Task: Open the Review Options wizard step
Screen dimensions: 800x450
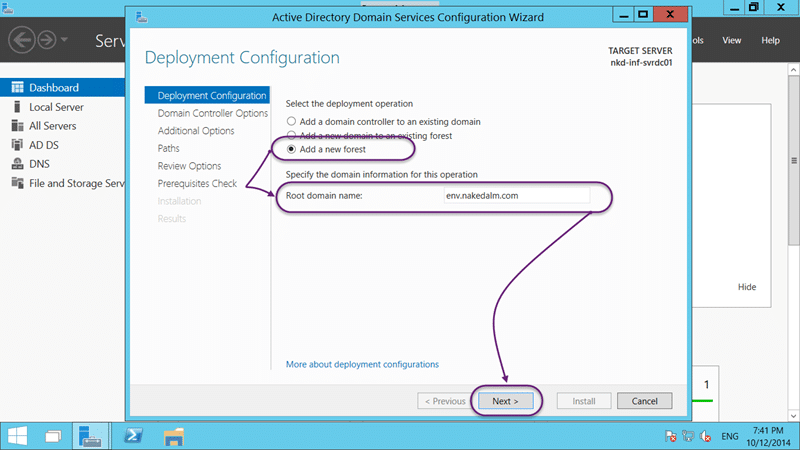Action: coord(189,166)
